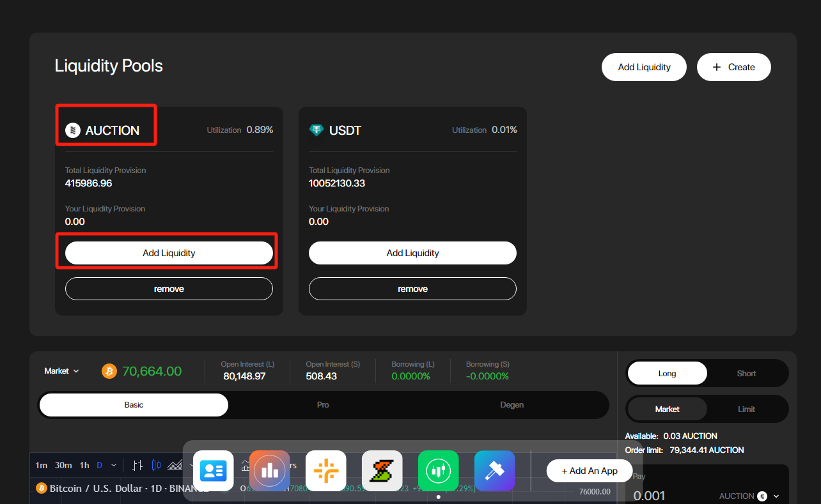Remove liquidity from the USDT pool
Image resolution: width=821 pixels, height=504 pixels.
(412, 289)
